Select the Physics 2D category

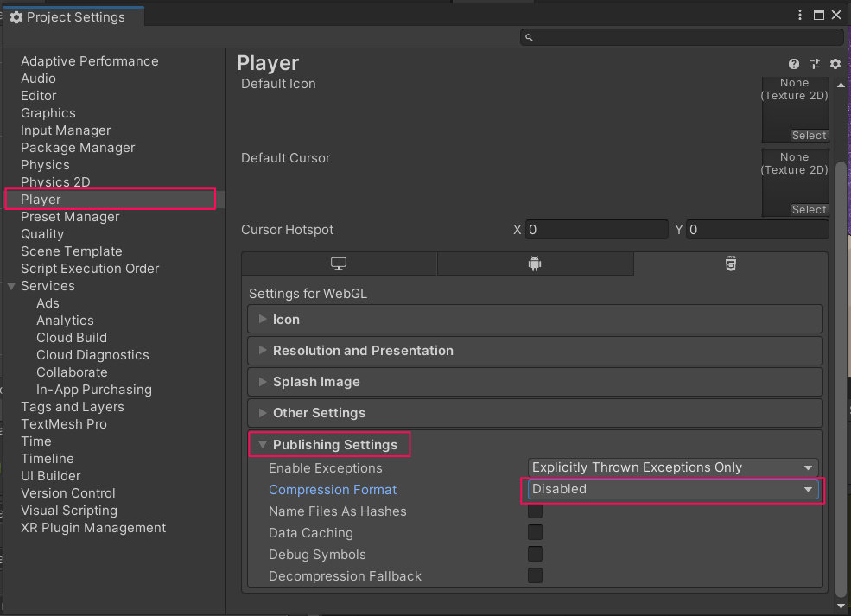(55, 181)
